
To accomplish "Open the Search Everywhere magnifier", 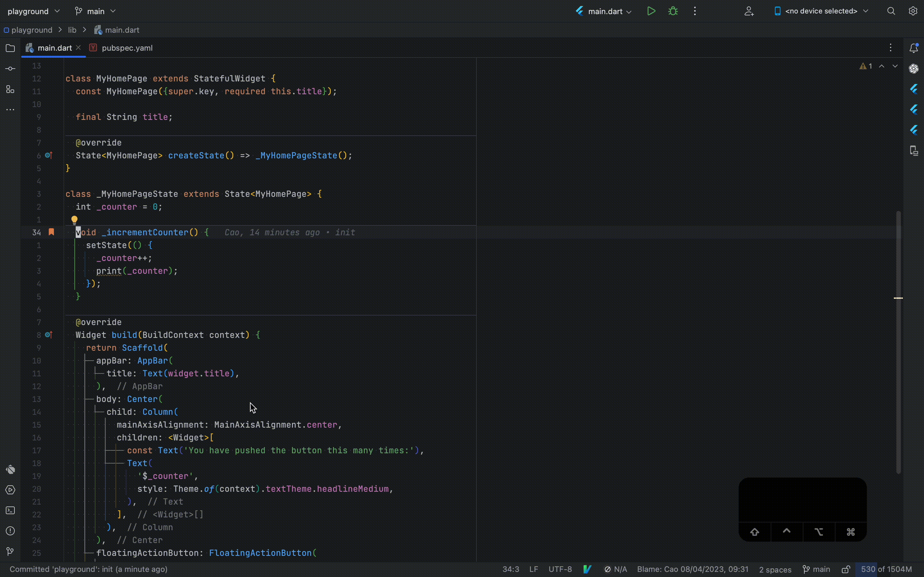I will 891,11.
